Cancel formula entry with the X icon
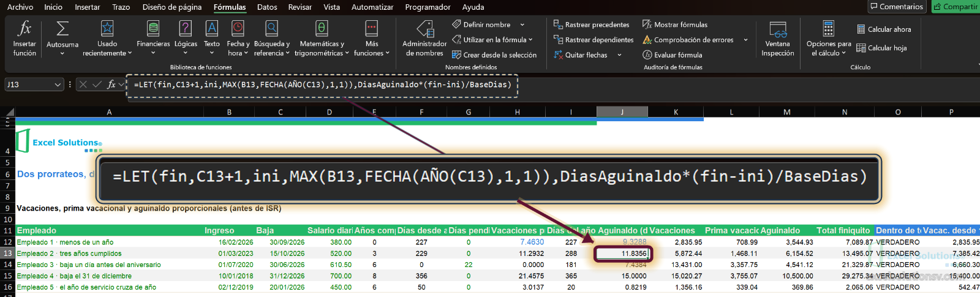980x297 pixels. pyautogui.click(x=83, y=85)
